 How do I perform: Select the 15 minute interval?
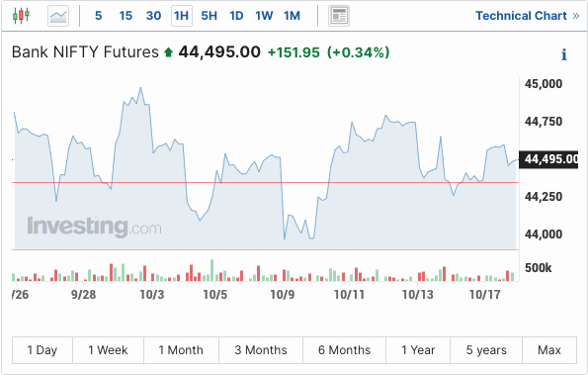pyautogui.click(x=126, y=16)
